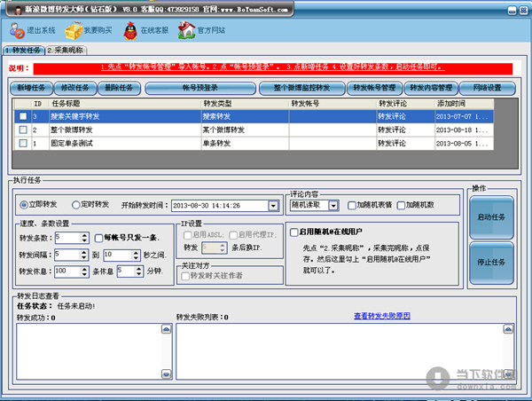Open 在线客服 penguin icon
This screenshot has width=532, height=401.
(130, 30)
